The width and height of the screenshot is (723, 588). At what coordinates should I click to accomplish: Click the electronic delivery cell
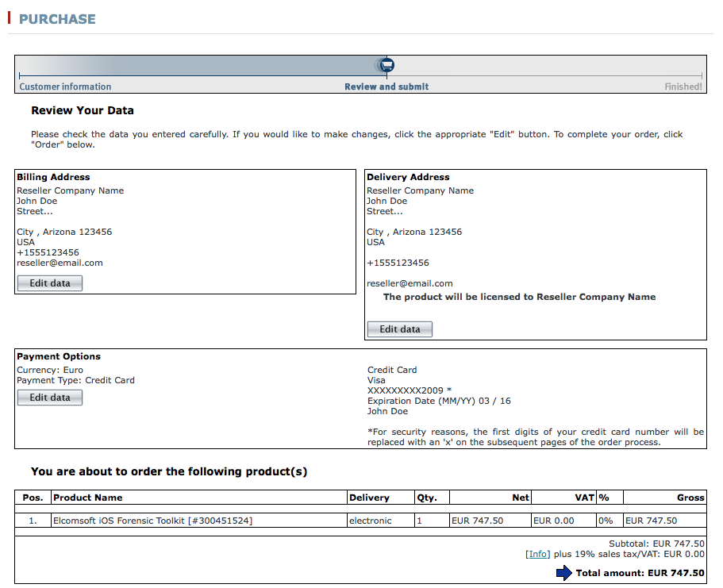click(370, 521)
